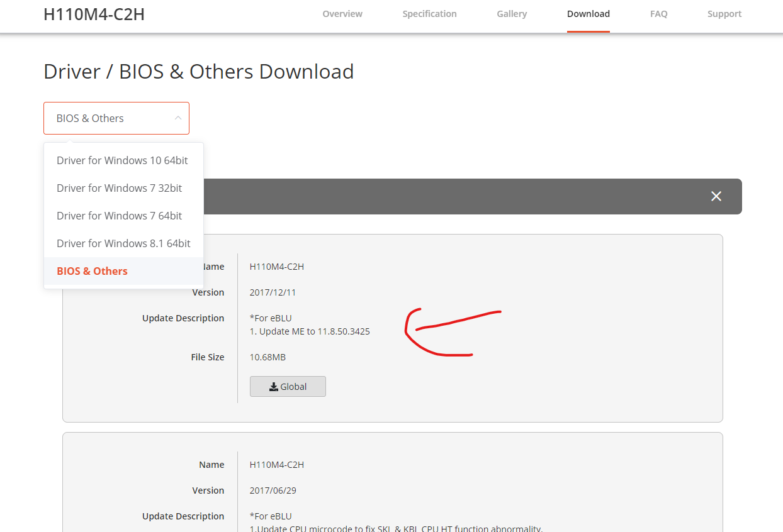Choose Driver for Windows 10 64bit
783x532 pixels.
(123, 160)
